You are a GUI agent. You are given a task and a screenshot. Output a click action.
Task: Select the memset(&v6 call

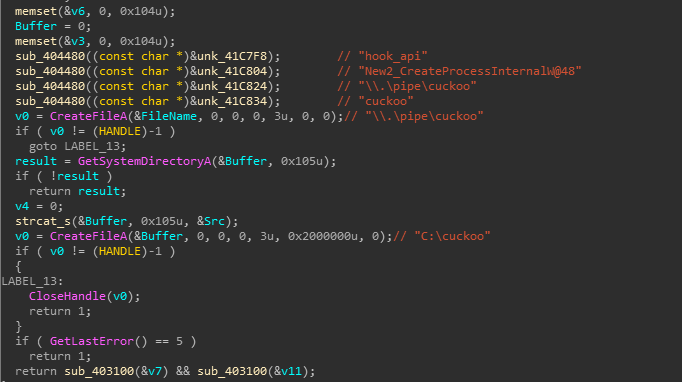coord(95,11)
